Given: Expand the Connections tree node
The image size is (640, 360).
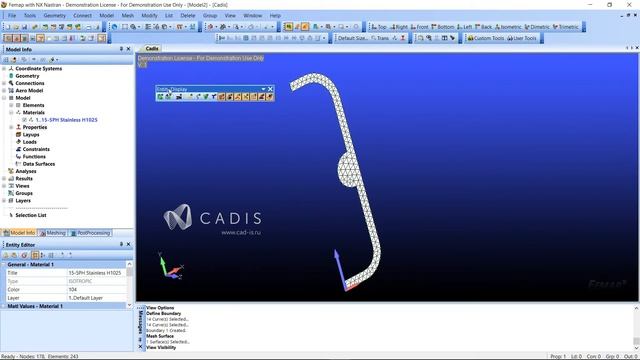Looking at the screenshot, I should [x=4, y=83].
